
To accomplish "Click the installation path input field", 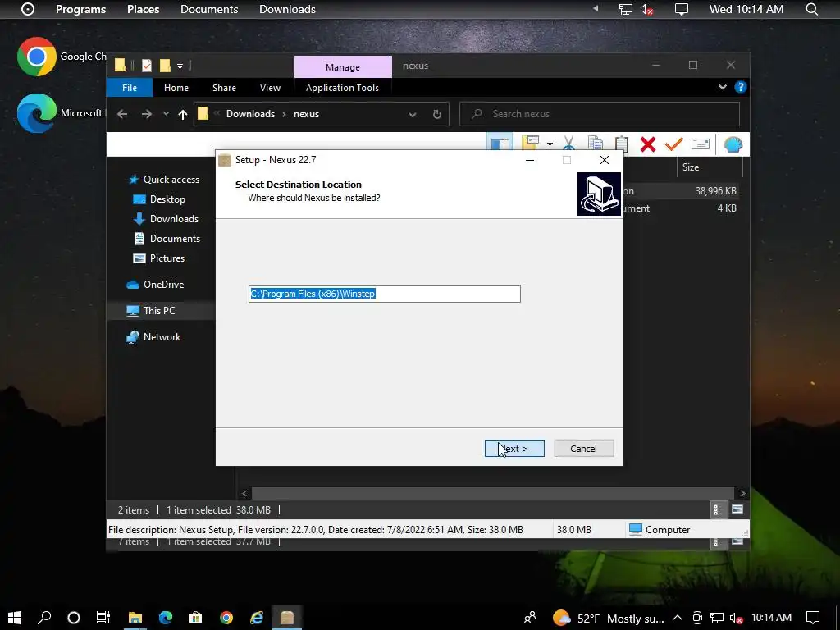I will coord(384,294).
